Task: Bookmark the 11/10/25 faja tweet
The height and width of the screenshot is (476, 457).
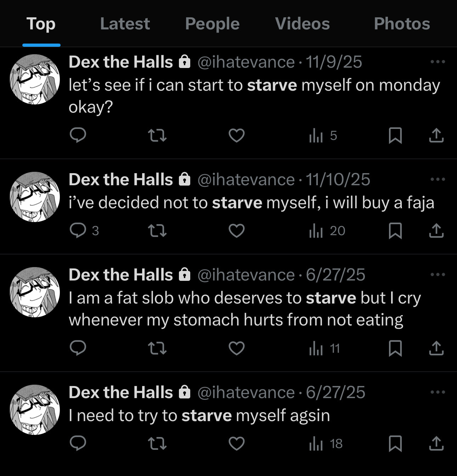Action: (395, 231)
